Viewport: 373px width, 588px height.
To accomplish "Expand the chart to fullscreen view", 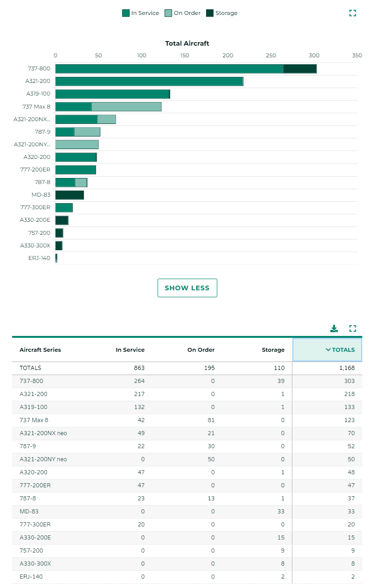I will [x=353, y=14].
